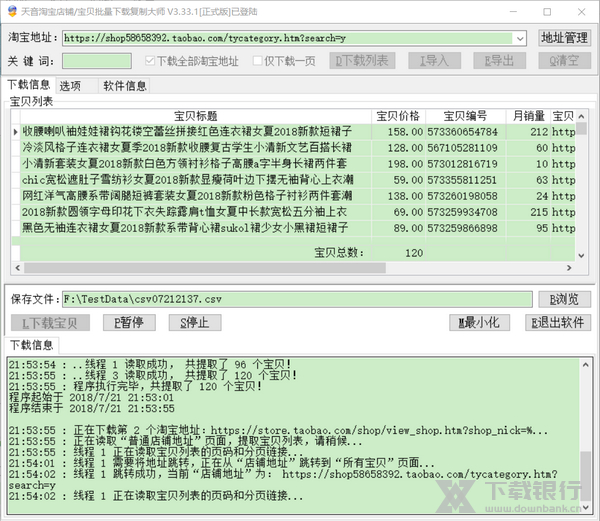Click the horizontal scrollbar thumb
The image size is (600, 521).
click(x=205, y=268)
